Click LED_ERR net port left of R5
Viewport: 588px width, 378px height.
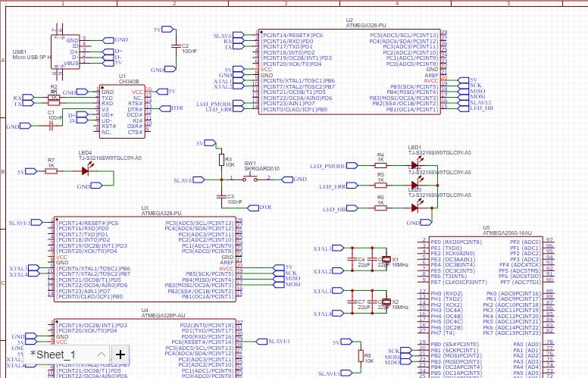(x=352, y=185)
